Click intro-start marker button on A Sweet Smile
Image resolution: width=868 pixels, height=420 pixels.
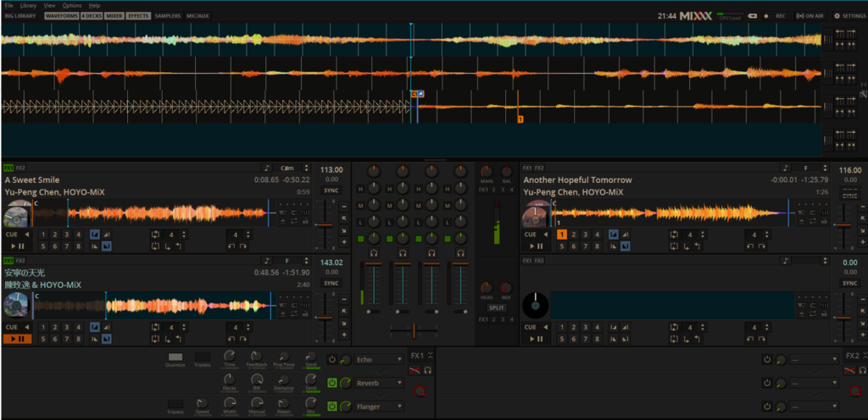point(94,235)
